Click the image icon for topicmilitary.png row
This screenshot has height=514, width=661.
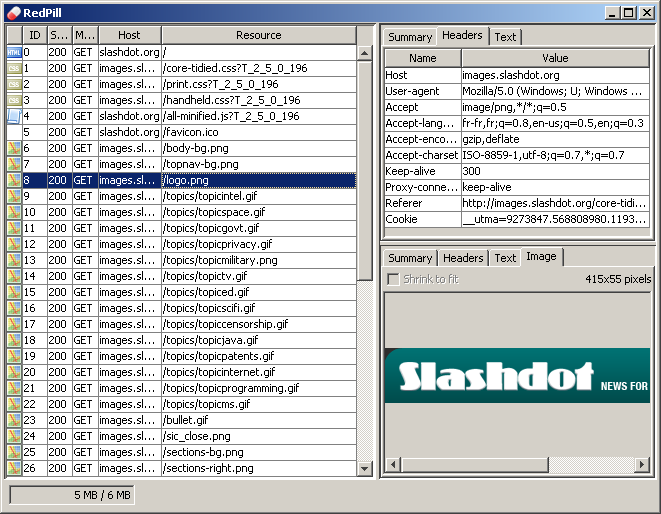tap(14, 261)
